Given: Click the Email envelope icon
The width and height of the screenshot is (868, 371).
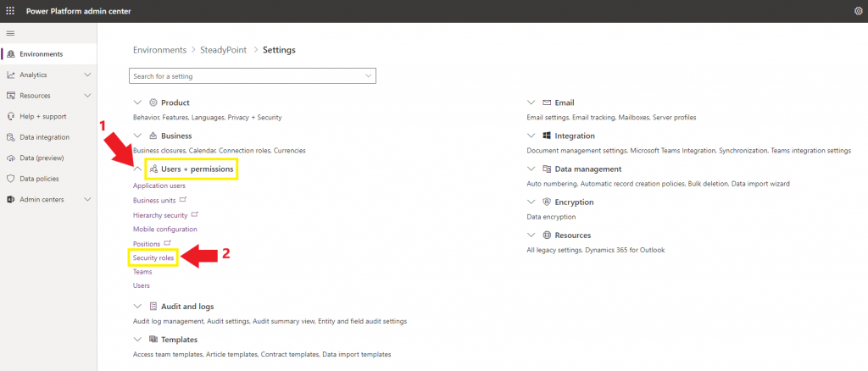Looking at the screenshot, I should click(547, 102).
